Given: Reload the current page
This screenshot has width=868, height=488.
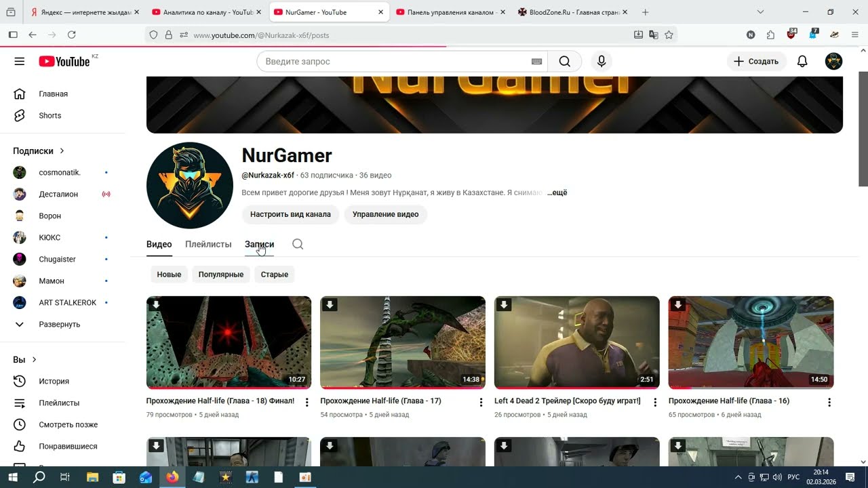Looking at the screenshot, I should pyautogui.click(x=72, y=35).
